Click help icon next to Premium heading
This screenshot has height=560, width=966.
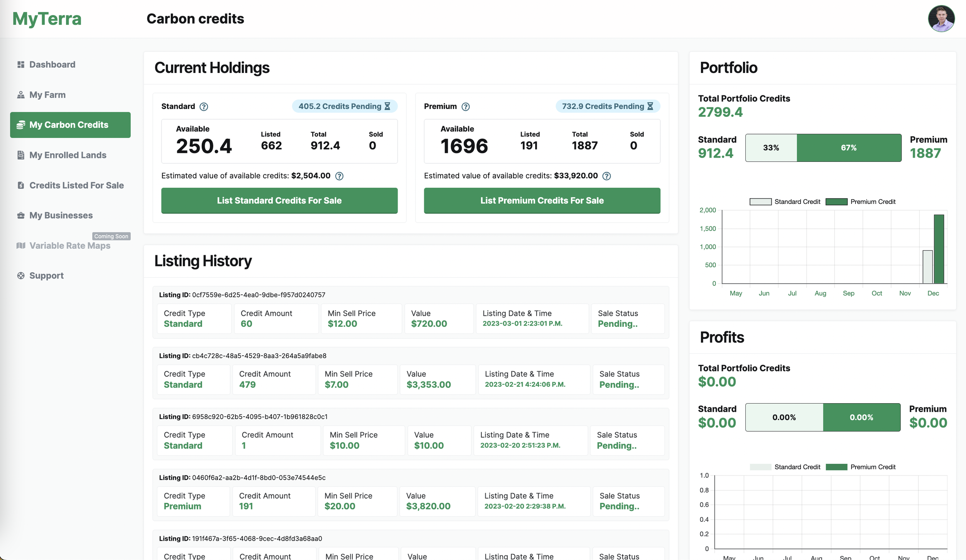466,107
